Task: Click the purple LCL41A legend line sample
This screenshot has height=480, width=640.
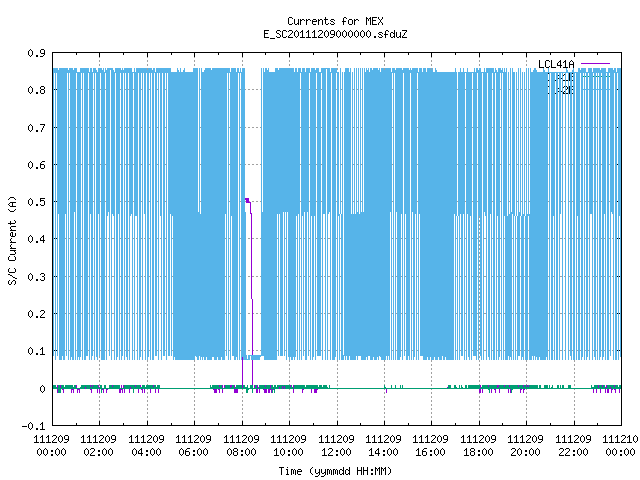Action: point(595,64)
